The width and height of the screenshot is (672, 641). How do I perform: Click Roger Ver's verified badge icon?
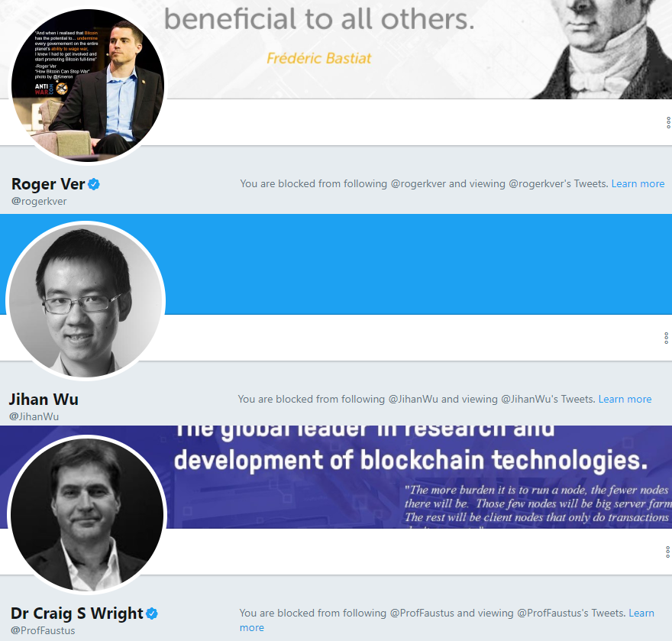pos(94,184)
